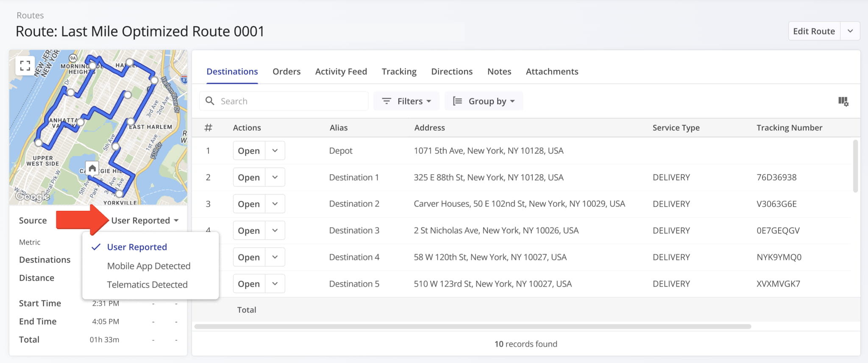
Task: Click the Tracking Number column header
Action: (x=789, y=128)
